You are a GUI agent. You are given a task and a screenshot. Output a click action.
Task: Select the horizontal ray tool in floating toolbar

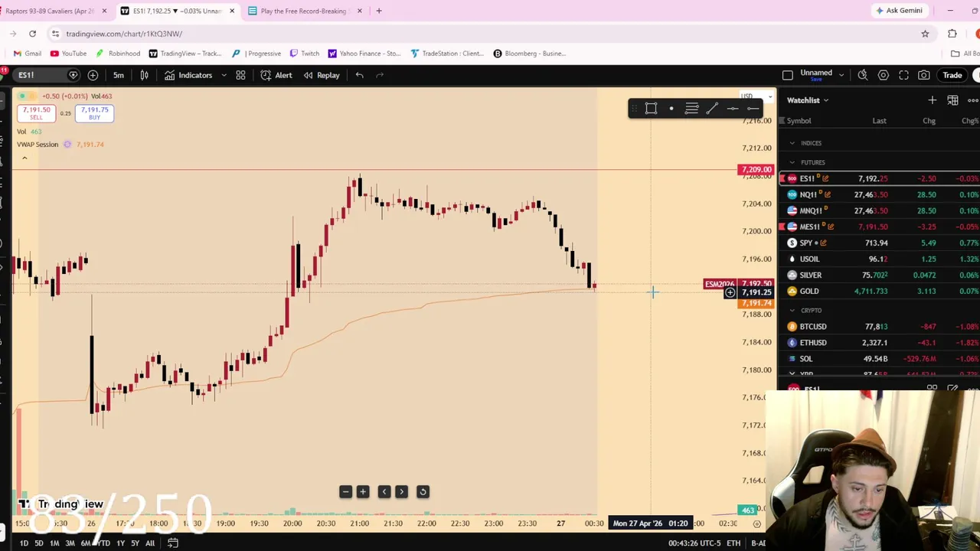tap(753, 109)
